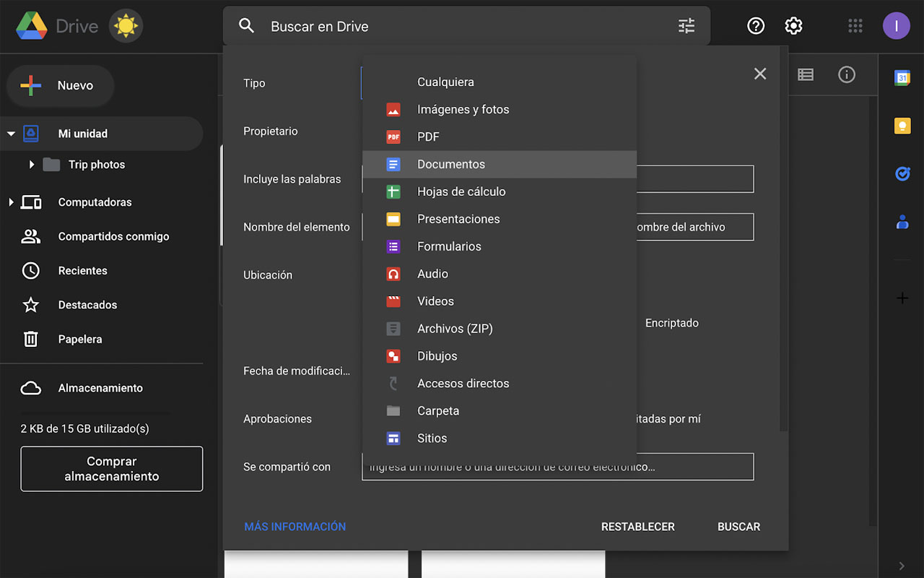This screenshot has width=924, height=578.
Task: Open Computadoras in the sidebar
Action: 95,202
